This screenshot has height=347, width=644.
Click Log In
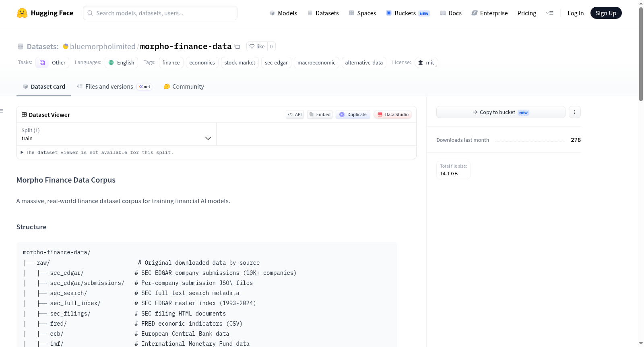pyautogui.click(x=576, y=13)
